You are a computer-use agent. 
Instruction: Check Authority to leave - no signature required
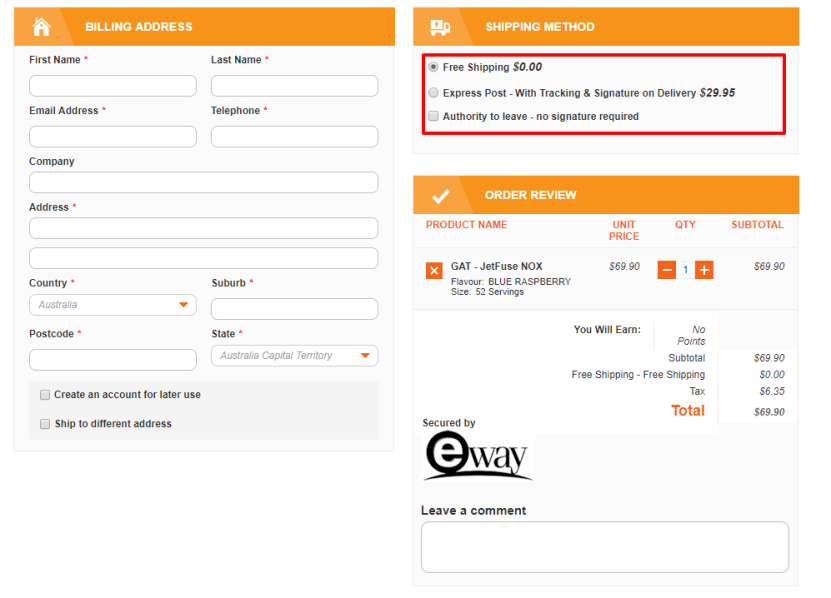(x=434, y=116)
